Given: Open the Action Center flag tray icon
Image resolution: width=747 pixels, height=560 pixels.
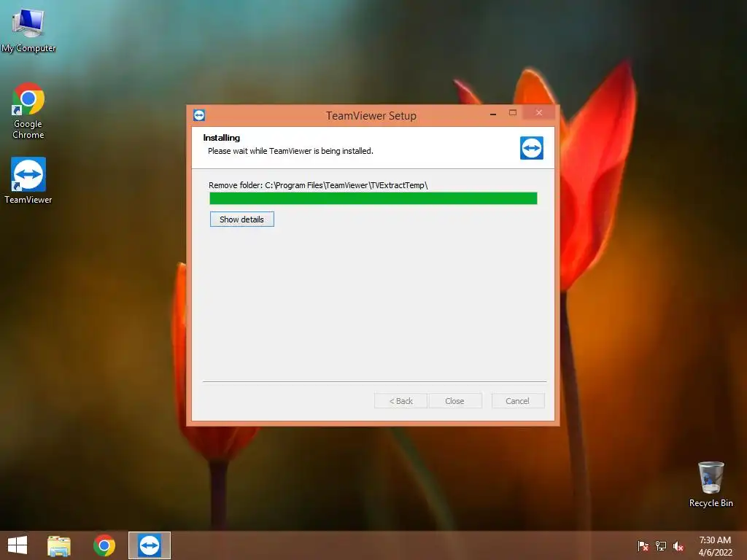Looking at the screenshot, I should (x=643, y=545).
